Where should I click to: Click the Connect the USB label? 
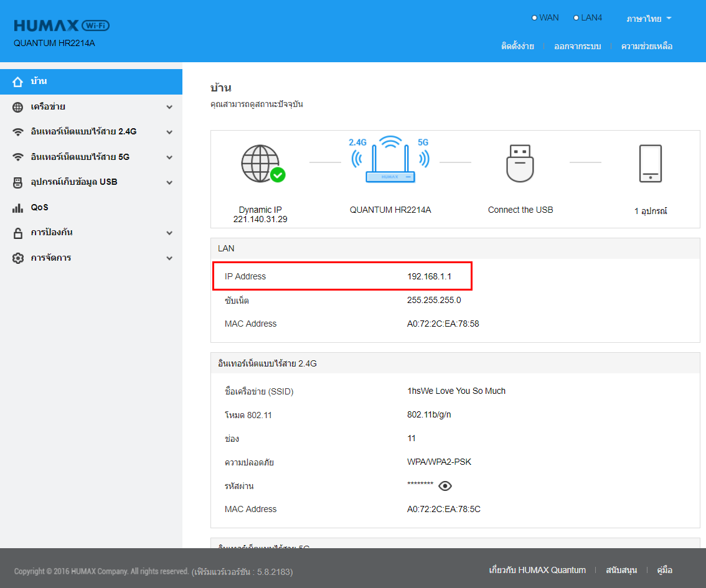[520, 210]
